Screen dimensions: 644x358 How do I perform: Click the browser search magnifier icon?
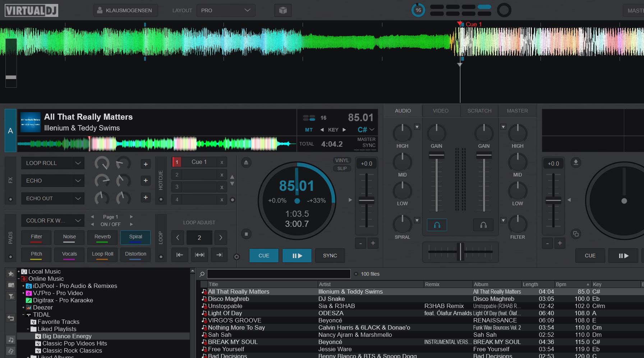coord(202,274)
